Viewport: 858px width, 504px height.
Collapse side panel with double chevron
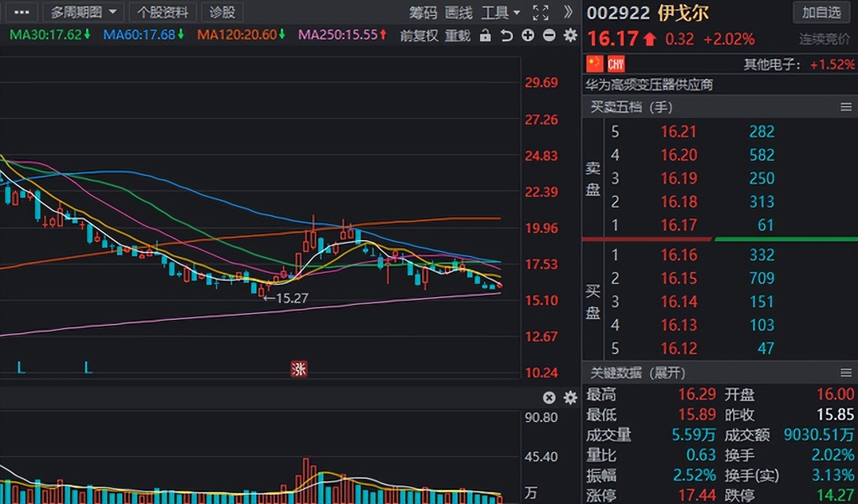[x=568, y=12]
